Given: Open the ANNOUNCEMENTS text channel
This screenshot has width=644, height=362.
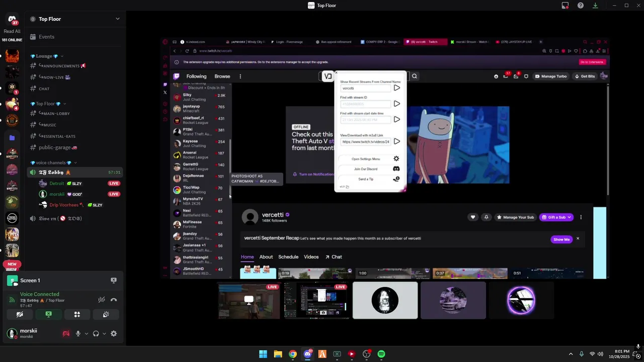Looking at the screenshot, I should 75,66.
